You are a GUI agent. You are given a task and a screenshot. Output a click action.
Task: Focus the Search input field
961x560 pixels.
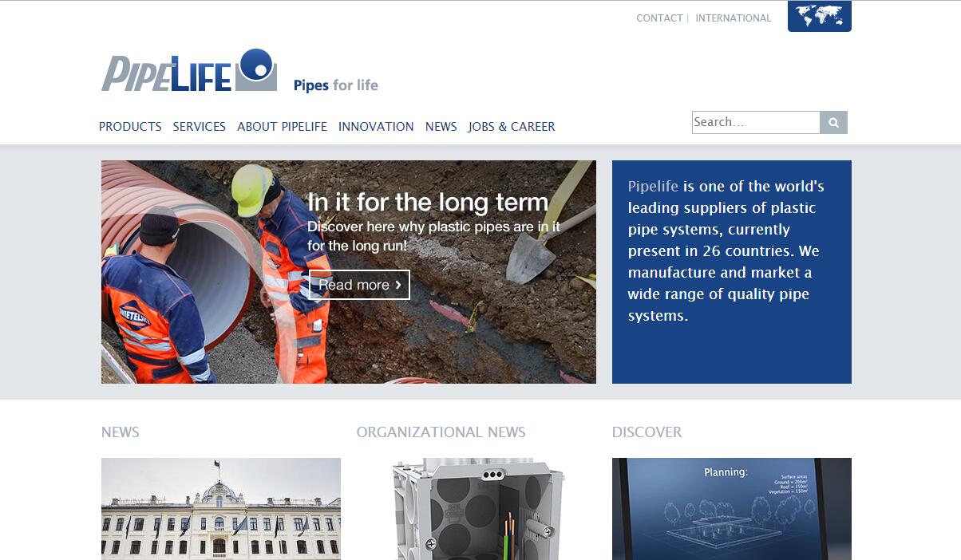pos(756,122)
